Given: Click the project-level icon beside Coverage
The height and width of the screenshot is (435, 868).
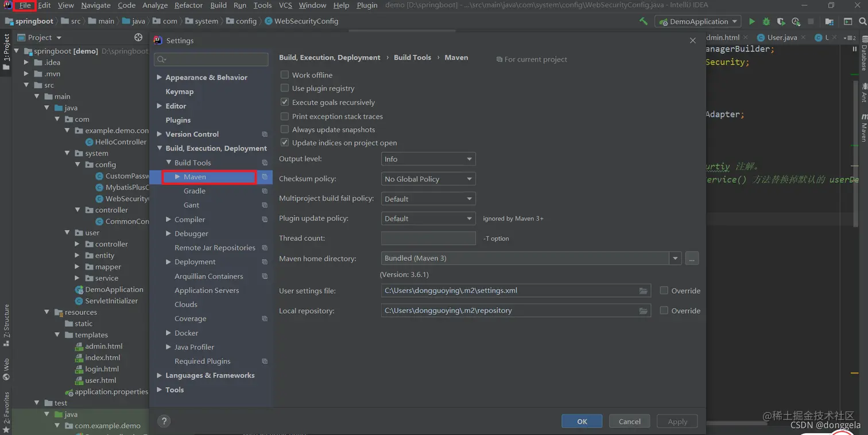Looking at the screenshot, I should (265, 319).
